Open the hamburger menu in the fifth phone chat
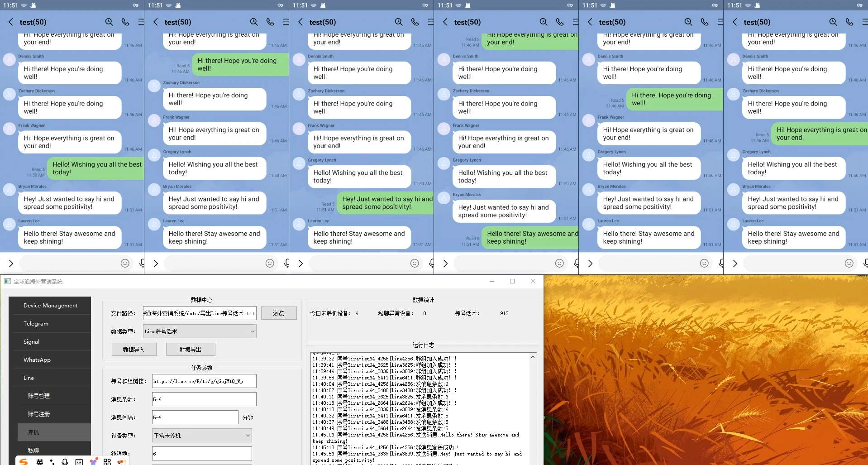The width and height of the screenshot is (868, 465). (720, 22)
